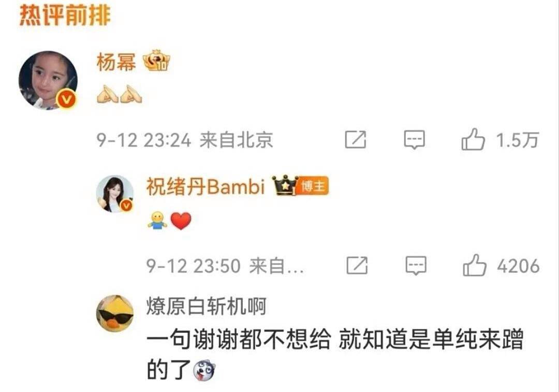
Task: Open the duck avatar of 燎原白斩机啊
Action: tap(115, 313)
